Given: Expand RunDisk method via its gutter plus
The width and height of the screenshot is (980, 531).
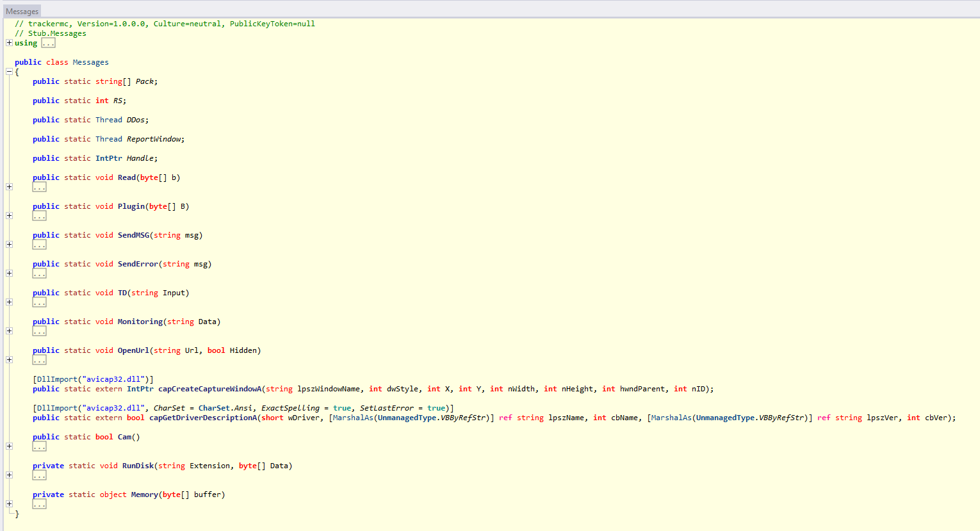Looking at the screenshot, I should point(9,475).
